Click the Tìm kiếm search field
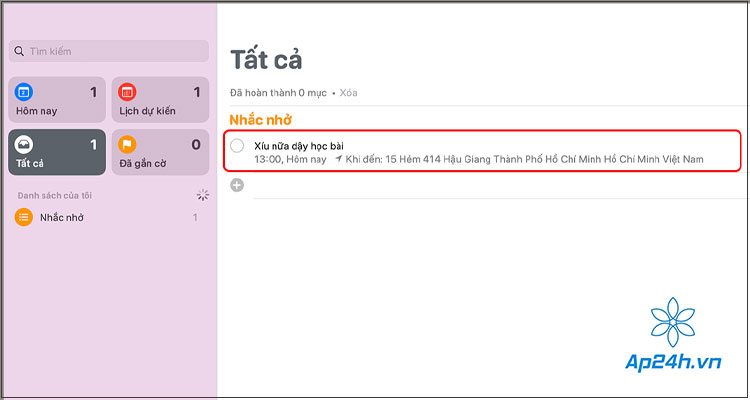Screen dimensions: 750x400 [x=109, y=51]
